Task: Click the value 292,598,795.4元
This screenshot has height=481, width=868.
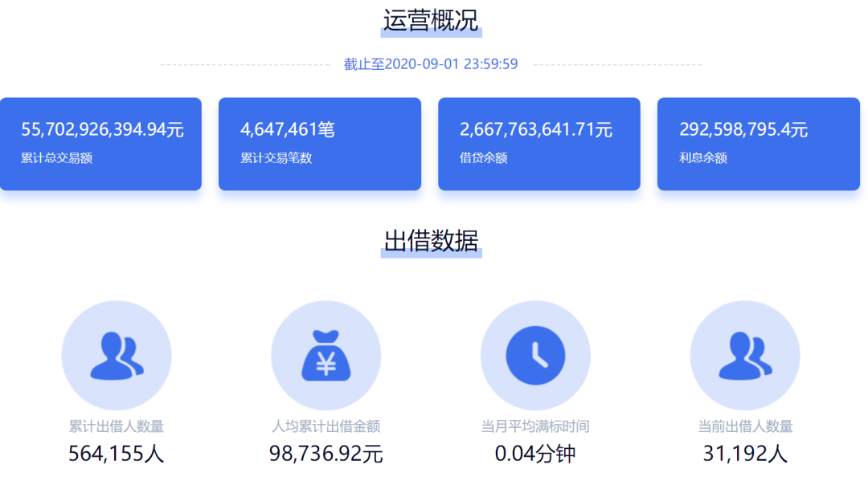Action: [743, 129]
